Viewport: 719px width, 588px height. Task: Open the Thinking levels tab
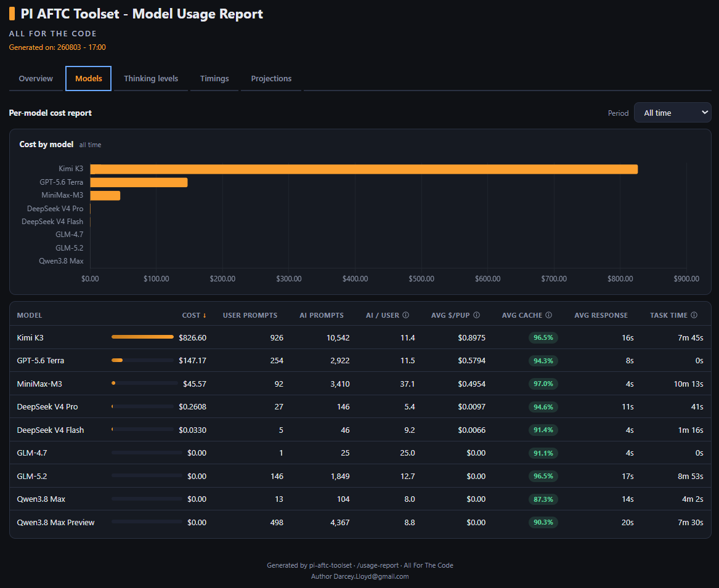tap(151, 78)
